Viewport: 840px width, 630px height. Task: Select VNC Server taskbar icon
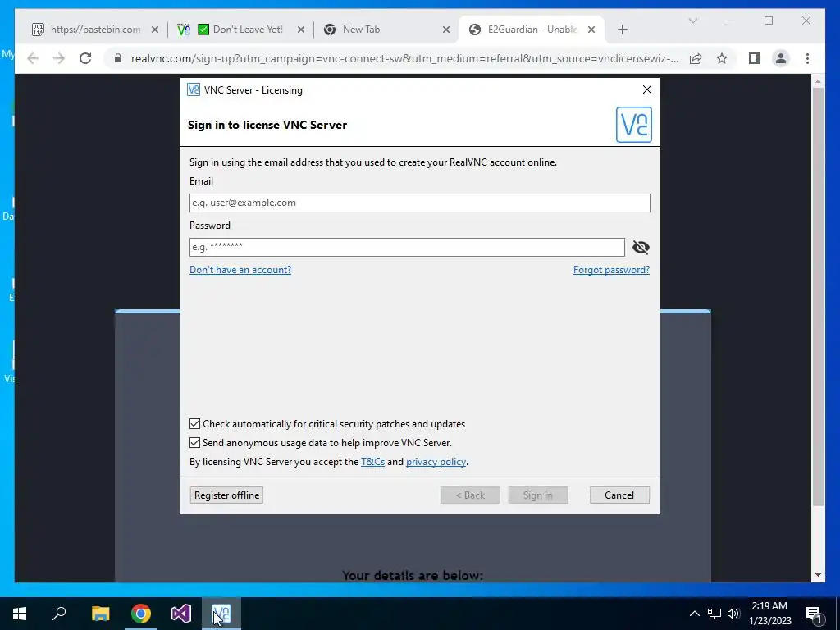(221, 614)
